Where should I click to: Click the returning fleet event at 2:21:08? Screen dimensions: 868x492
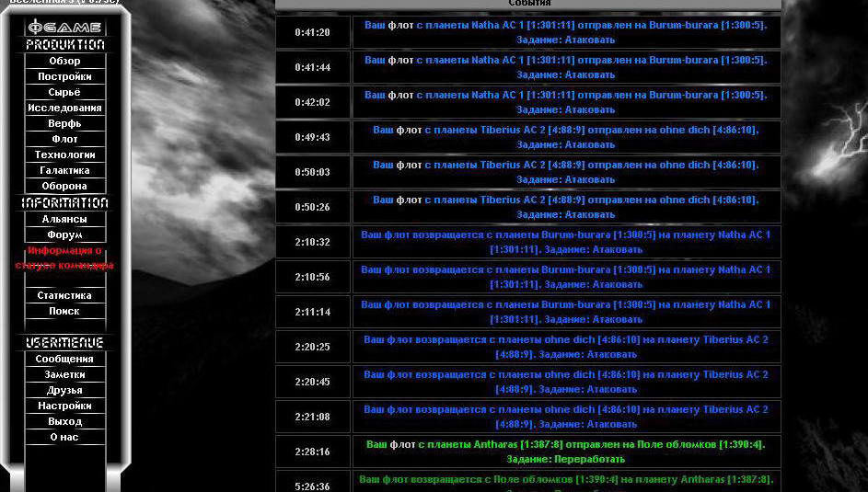coord(566,417)
